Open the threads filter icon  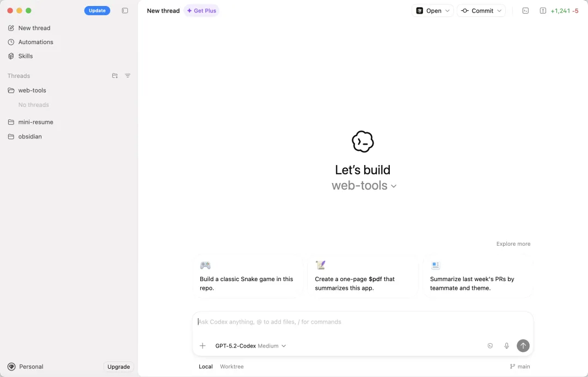click(x=127, y=76)
